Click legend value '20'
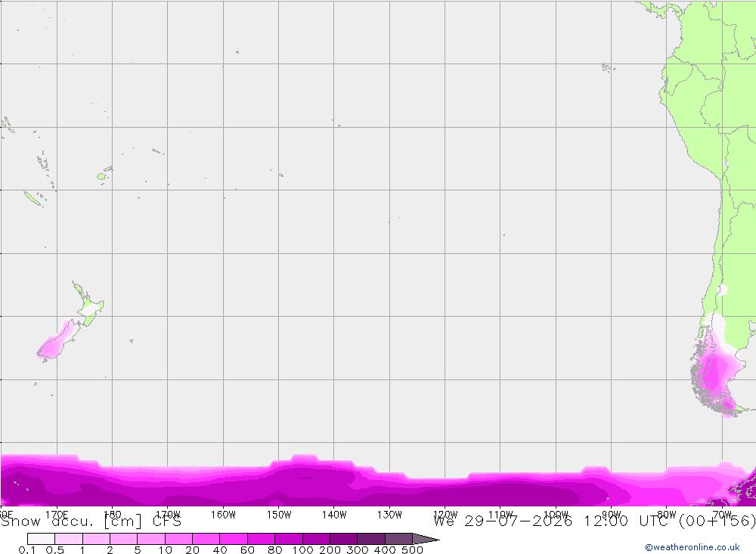Screen dimensions: 756x554 (x=192, y=550)
